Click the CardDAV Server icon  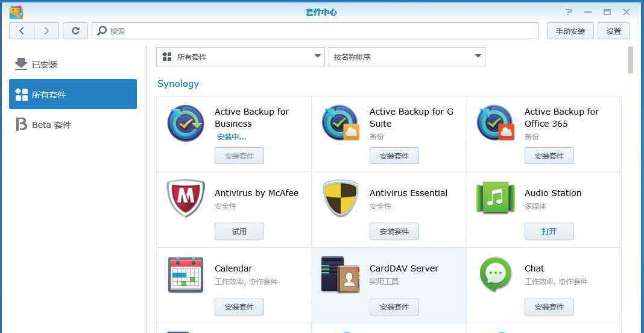pyautogui.click(x=341, y=274)
